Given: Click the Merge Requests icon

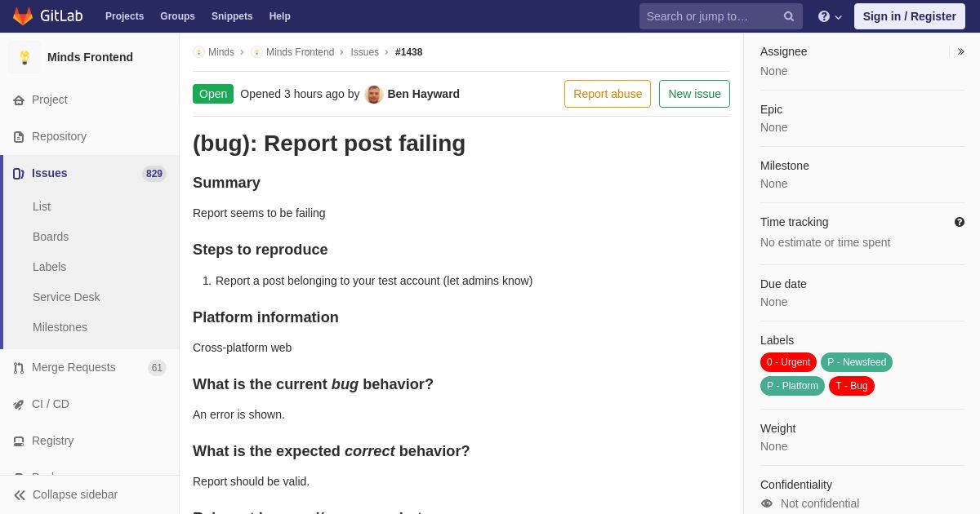Looking at the screenshot, I should click(19, 368).
